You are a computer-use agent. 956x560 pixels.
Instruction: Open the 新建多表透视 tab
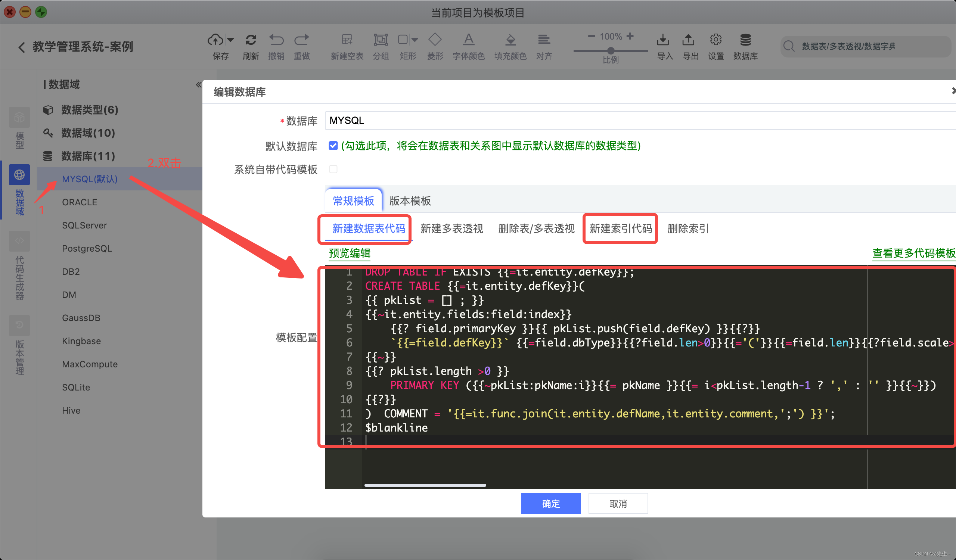point(452,228)
